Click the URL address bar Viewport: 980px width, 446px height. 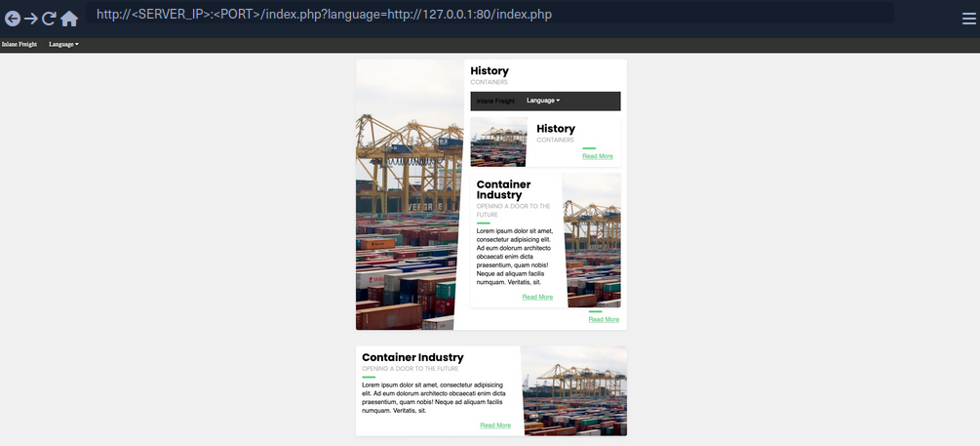pos(488,14)
